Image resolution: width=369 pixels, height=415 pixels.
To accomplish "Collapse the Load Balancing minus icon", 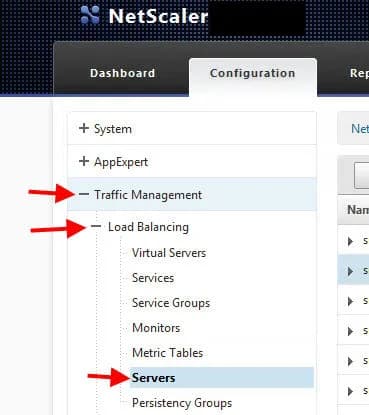I will pos(96,226).
